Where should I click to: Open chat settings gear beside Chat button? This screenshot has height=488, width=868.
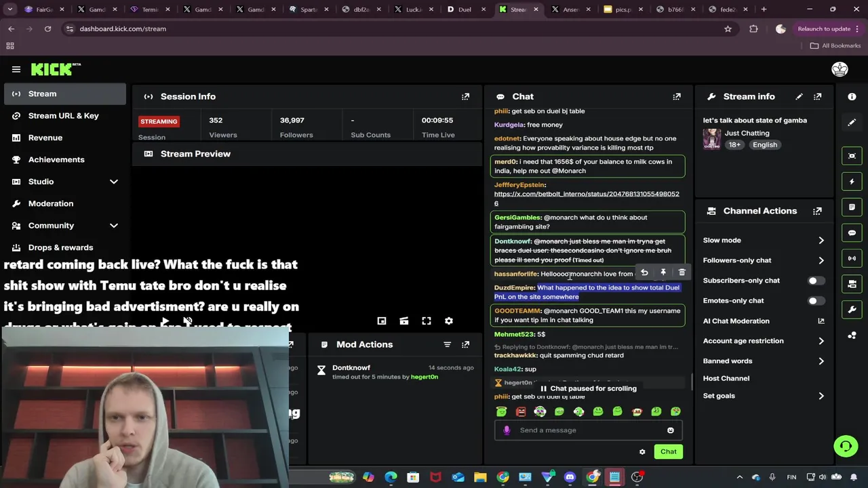point(642,451)
